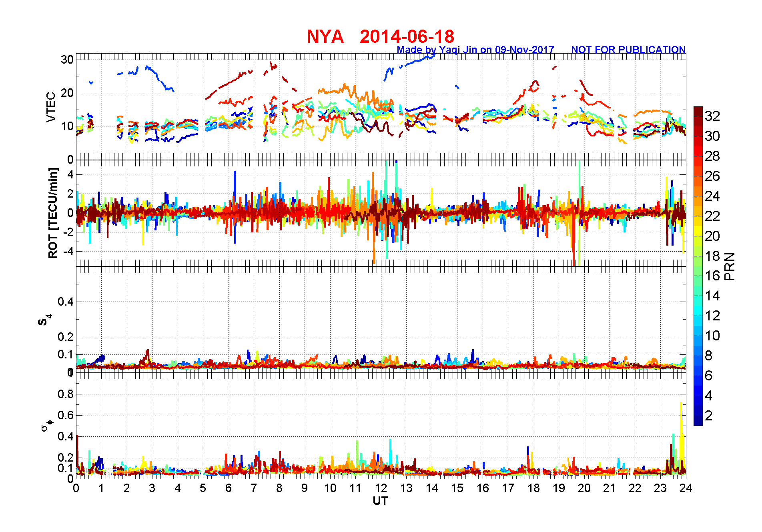Click the dark blue bottom of the PRN colorbar
Screen dimensions: 762x532
click(x=698, y=420)
